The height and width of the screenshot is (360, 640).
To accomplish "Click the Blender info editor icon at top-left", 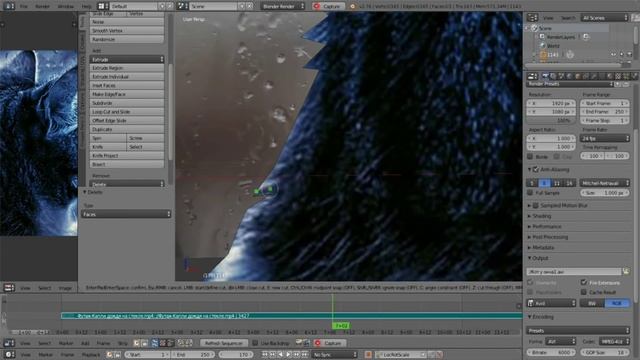I will [9, 6].
